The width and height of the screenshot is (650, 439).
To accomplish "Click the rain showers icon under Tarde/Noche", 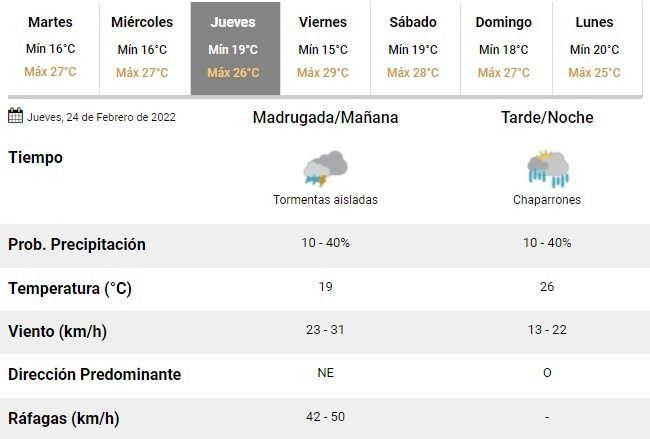I will tap(547, 167).
